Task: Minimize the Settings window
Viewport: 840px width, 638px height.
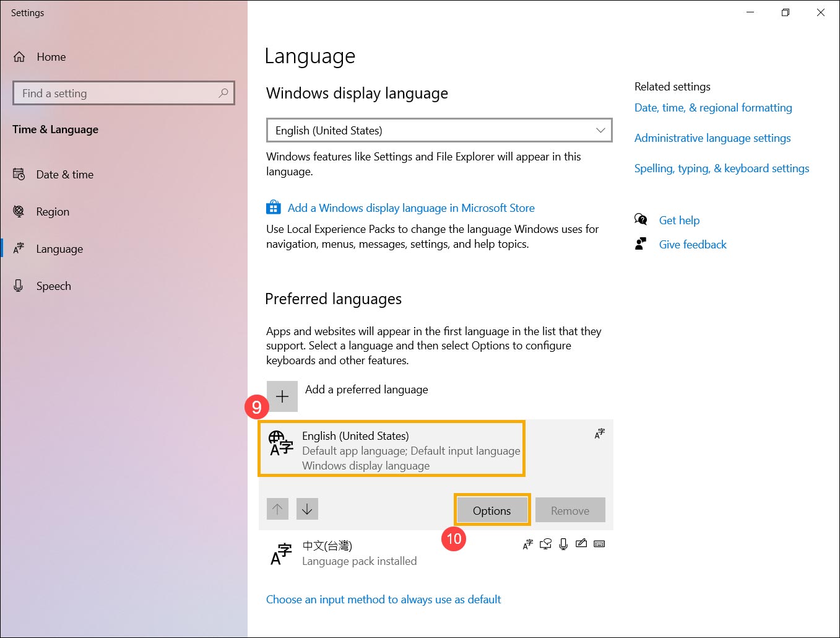Action: [750, 12]
